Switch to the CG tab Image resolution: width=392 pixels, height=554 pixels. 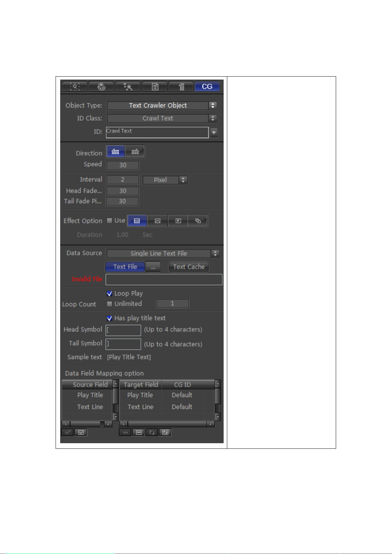point(207,86)
